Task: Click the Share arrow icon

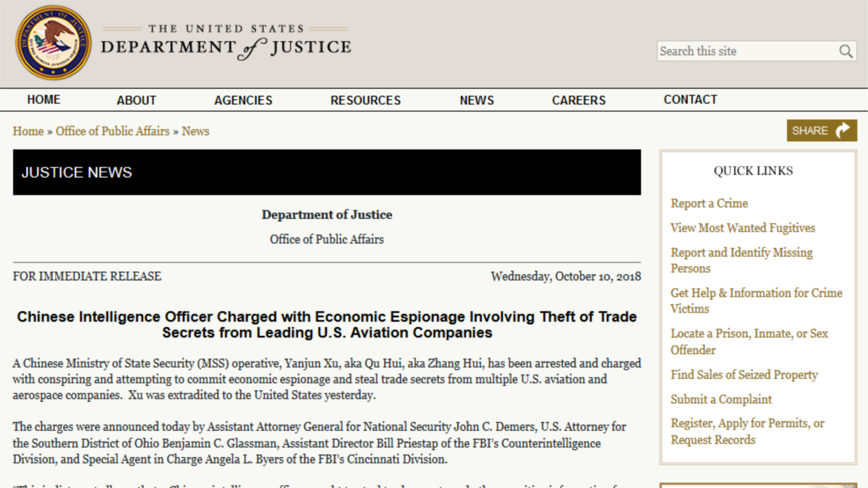Action: (843, 131)
